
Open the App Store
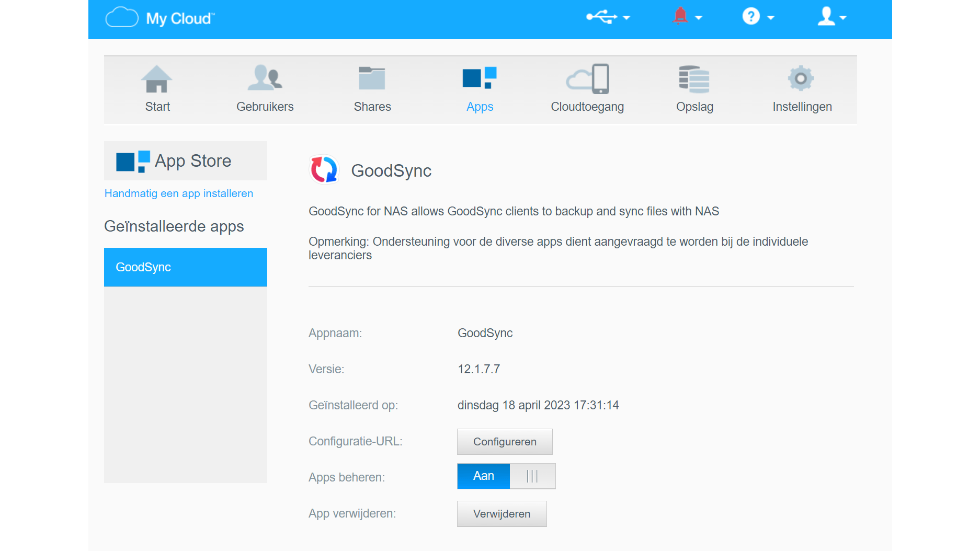coord(186,161)
